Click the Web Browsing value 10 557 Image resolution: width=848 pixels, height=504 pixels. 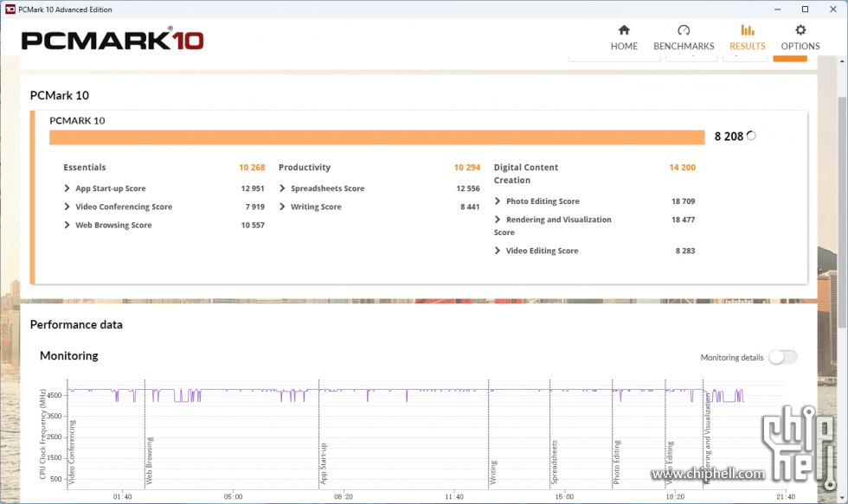pyautogui.click(x=253, y=226)
